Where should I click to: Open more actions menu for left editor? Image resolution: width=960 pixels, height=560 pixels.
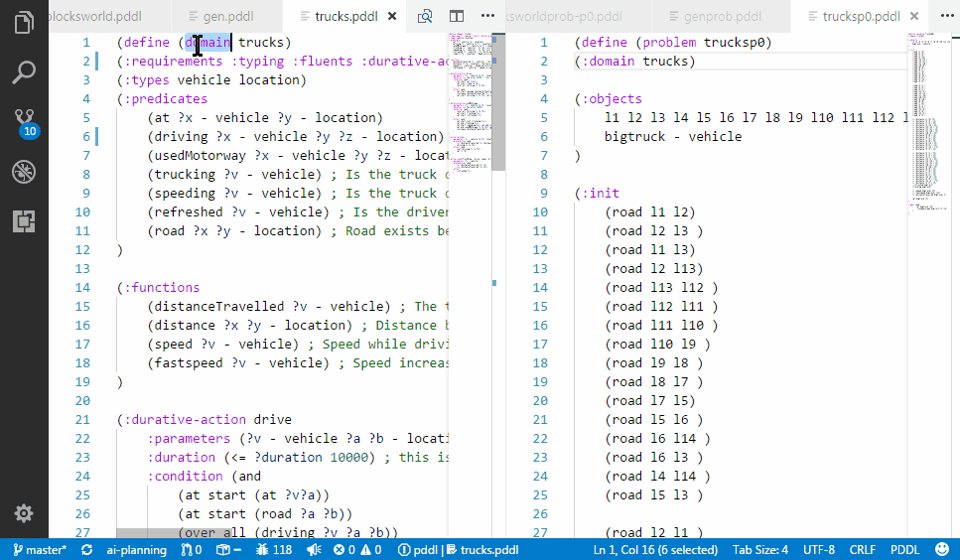tap(488, 17)
